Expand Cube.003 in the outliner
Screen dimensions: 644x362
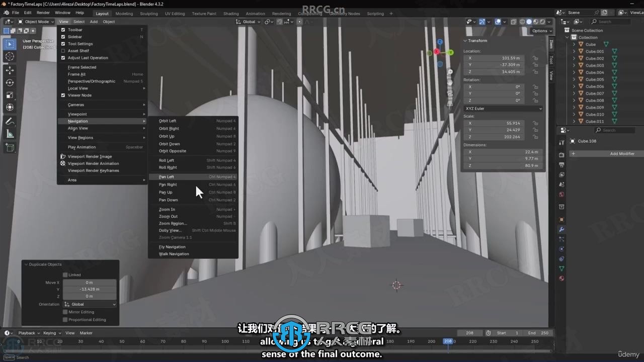[x=574, y=65]
